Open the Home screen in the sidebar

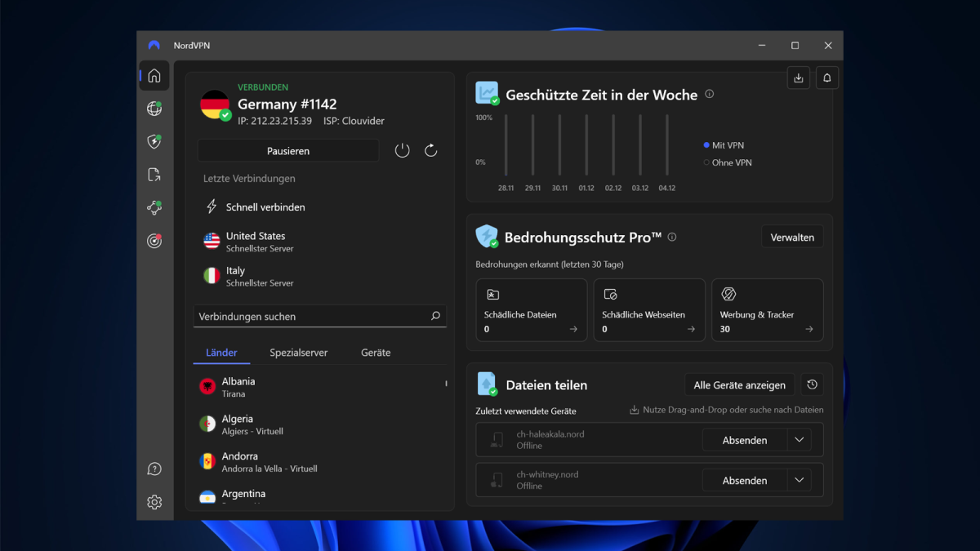click(x=154, y=75)
